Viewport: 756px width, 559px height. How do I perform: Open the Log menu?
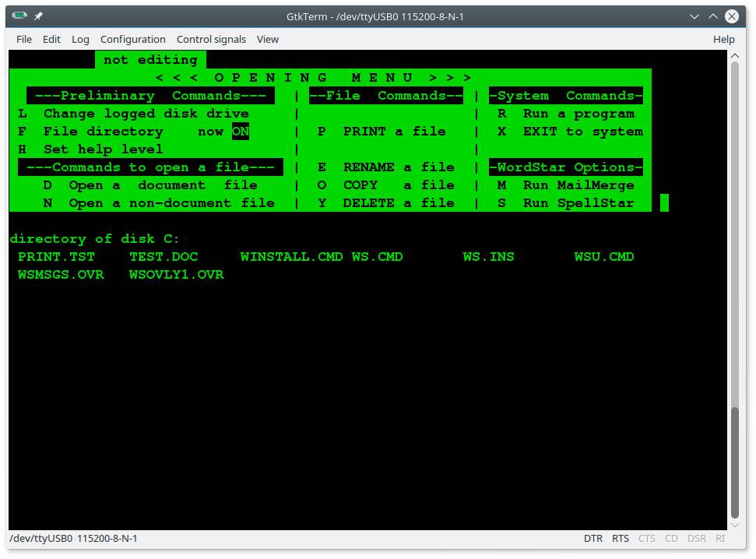coord(80,40)
